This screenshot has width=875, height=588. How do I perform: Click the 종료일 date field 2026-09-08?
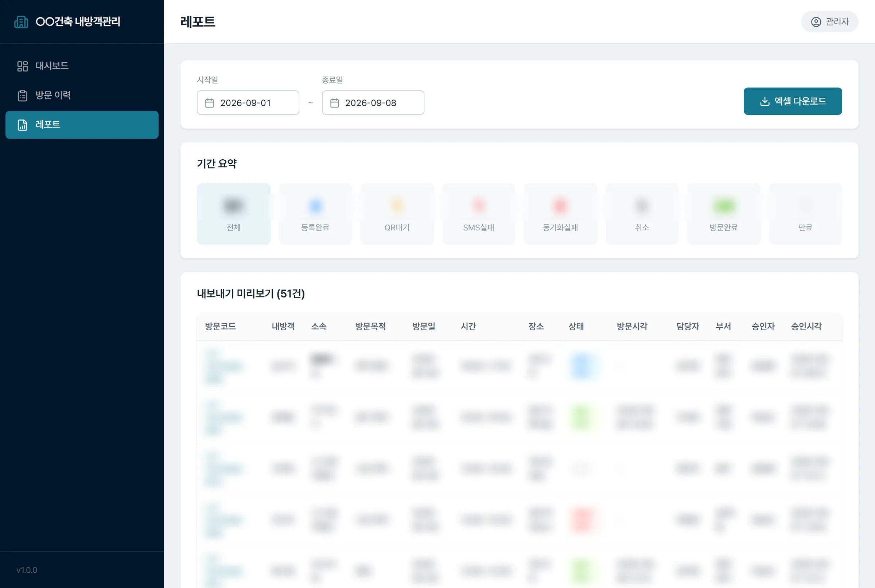(x=373, y=103)
